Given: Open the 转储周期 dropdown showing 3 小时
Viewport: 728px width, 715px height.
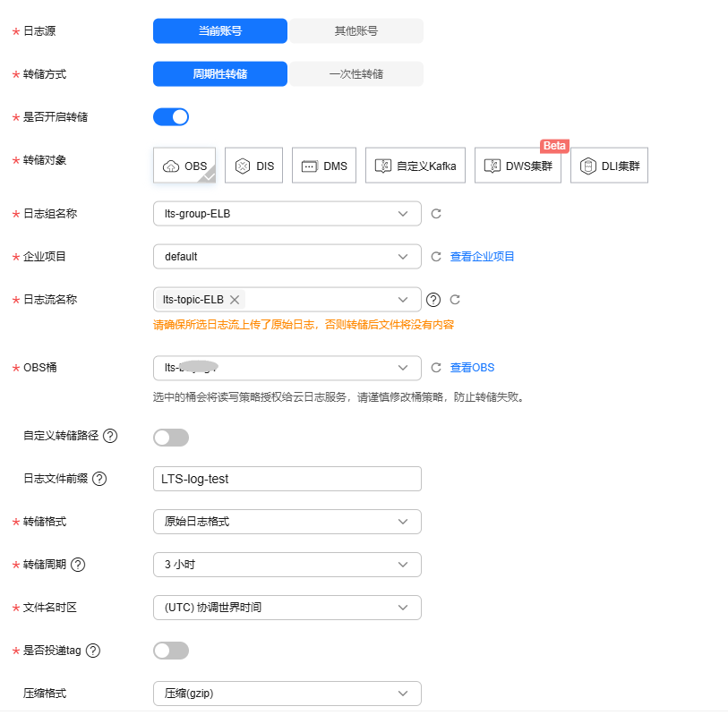Looking at the screenshot, I should [x=287, y=565].
